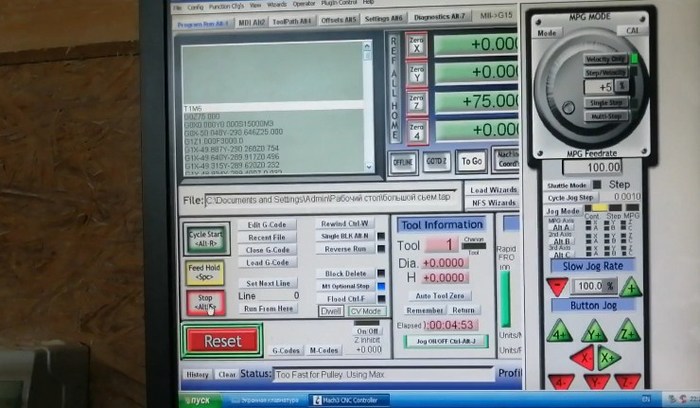Toggle Block Delete

345,274
